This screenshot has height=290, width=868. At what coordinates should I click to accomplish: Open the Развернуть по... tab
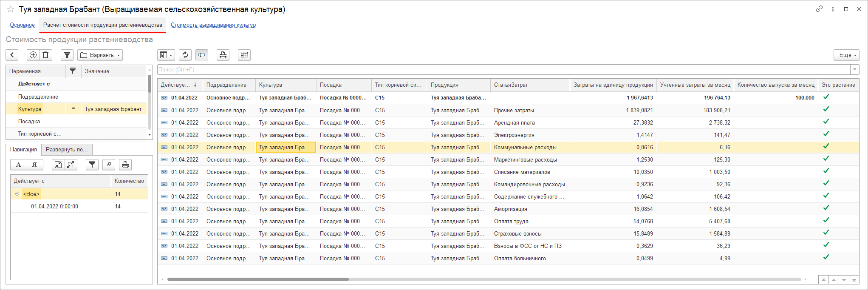click(x=67, y=149)
